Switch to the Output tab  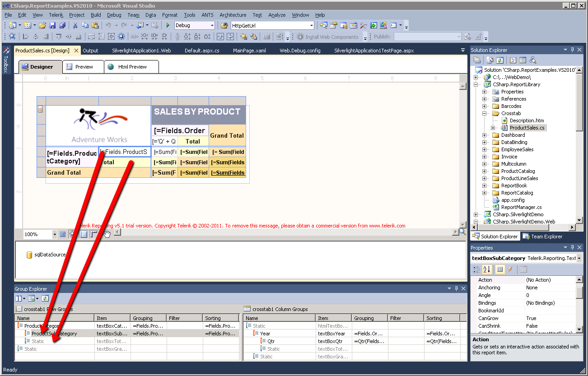click(x=90, y=51)
